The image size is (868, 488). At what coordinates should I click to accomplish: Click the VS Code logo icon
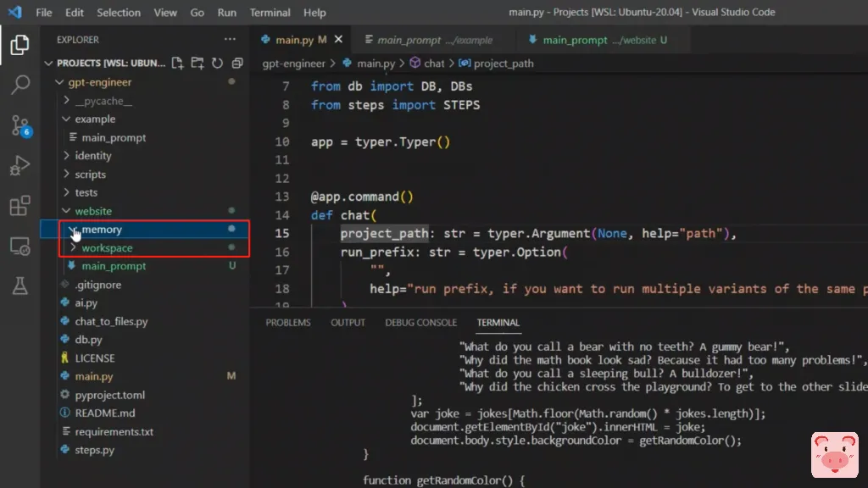pyautogui.click(x=15, y=12)
